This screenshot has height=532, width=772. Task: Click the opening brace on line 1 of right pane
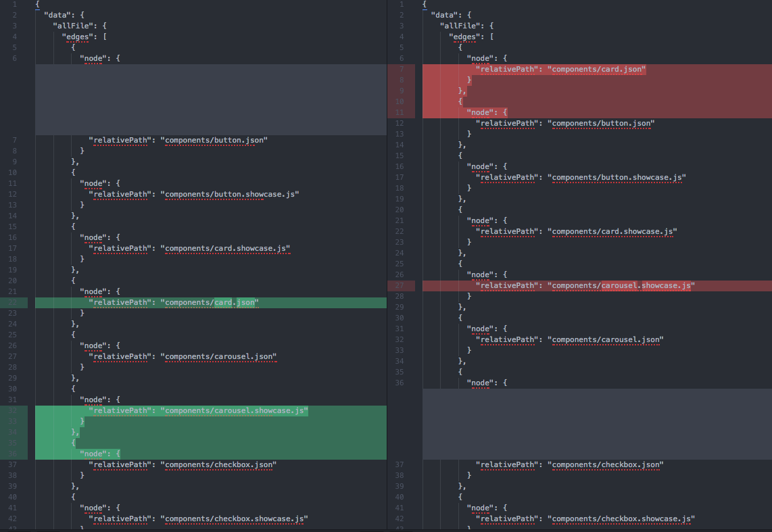423,4
